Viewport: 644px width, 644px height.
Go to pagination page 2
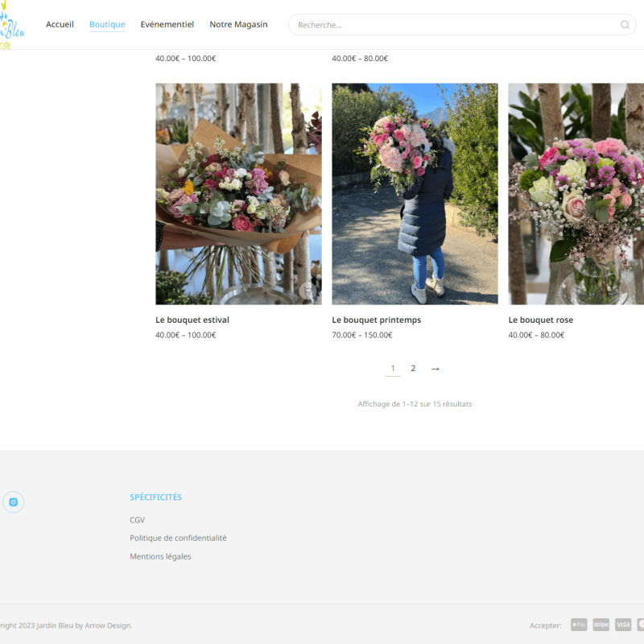point(413,369)
